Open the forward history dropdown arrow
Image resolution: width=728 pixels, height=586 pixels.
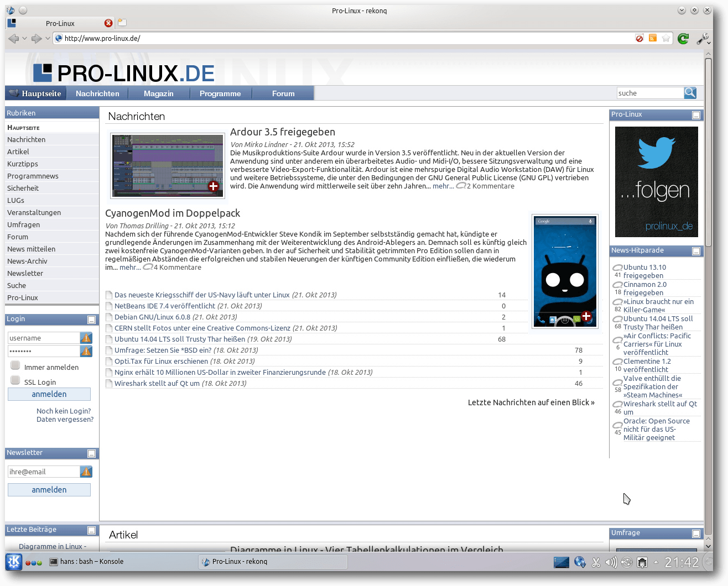[48, 39]
